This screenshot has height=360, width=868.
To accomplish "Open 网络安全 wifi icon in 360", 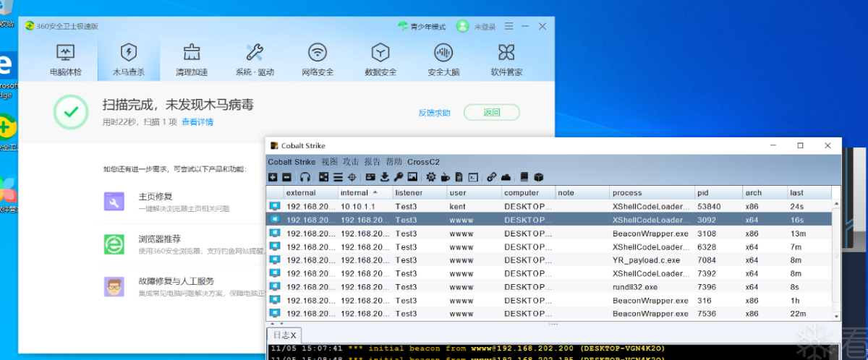I will coord(318,60).
